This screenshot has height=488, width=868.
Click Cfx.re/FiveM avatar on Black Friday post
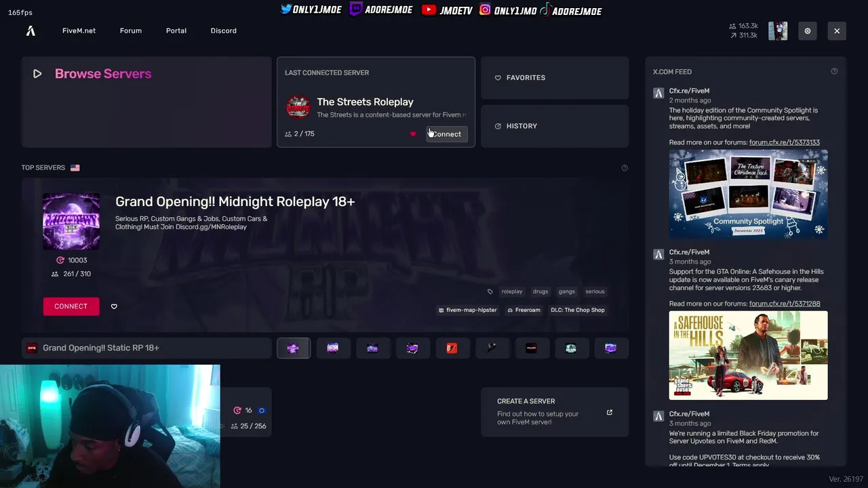click(658, 416)
